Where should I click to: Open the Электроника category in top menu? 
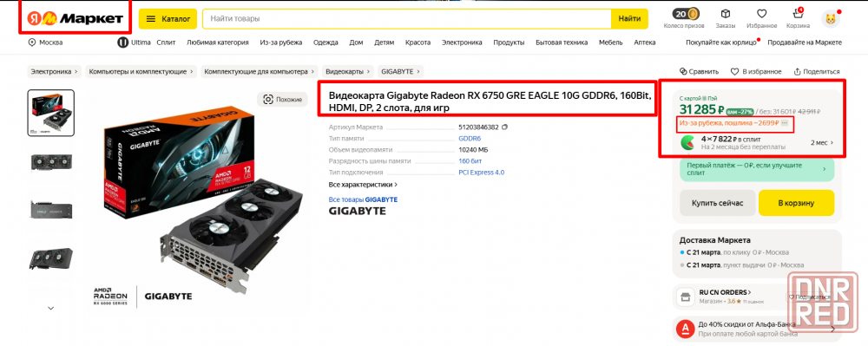[x=462, y=42]
